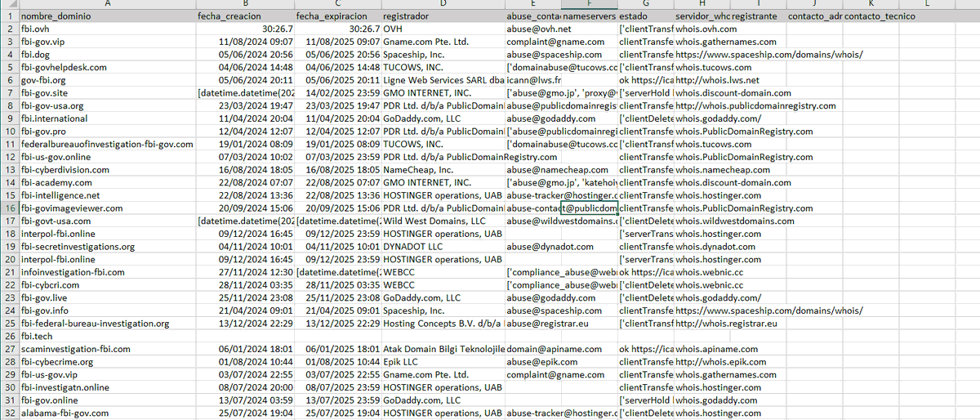Click the http://whois.lws.net cell

[x=702, y=80]
